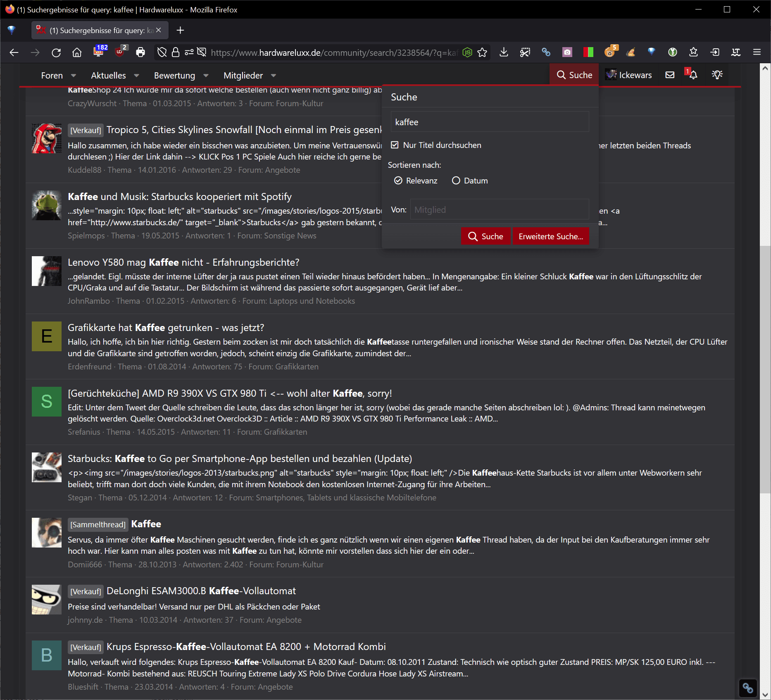This screenshot has height=700, width=771.
Task: Click the toolbar extension icon with 182 badge
Action: coord(99,52)
